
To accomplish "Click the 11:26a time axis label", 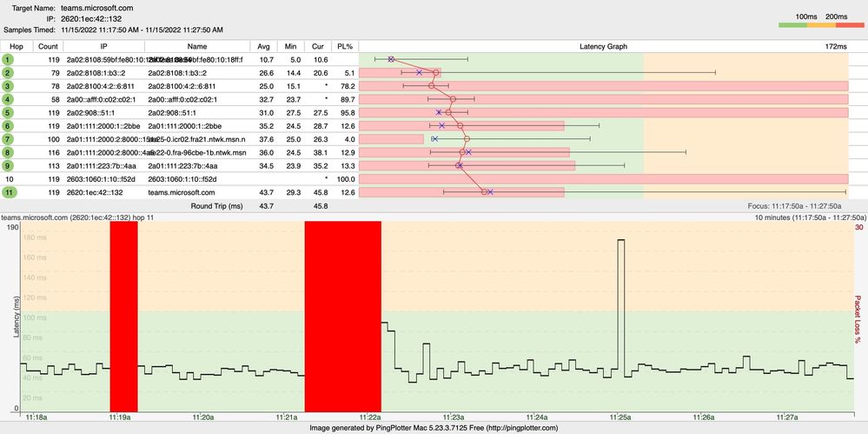I will click(703, 417).
